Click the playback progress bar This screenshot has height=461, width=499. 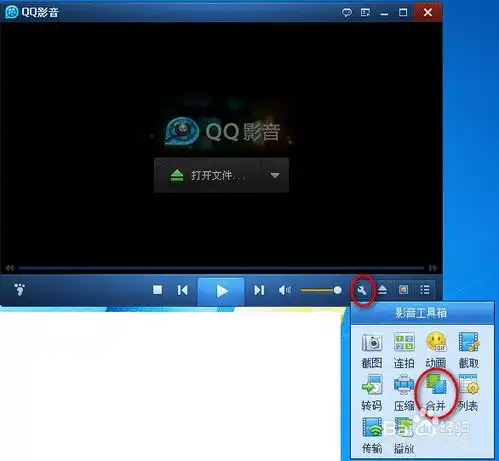tap(221, 268)
